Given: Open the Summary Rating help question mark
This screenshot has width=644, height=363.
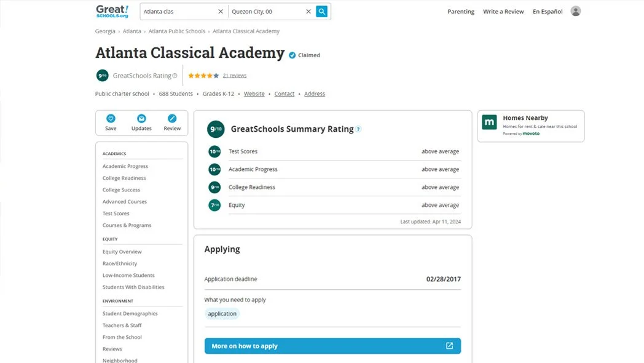Looking at the screenshot, I should click(x=358, y=129).
